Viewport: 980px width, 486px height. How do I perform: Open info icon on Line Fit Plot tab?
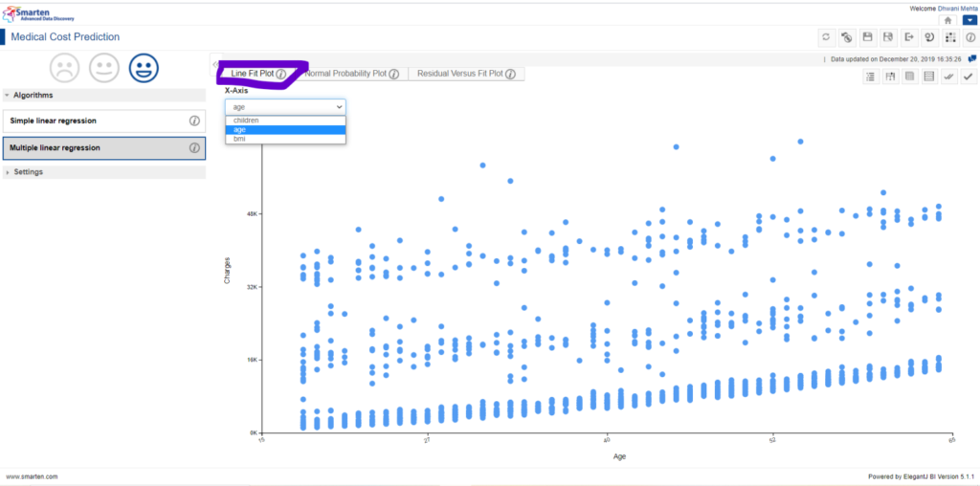(281, 74)
